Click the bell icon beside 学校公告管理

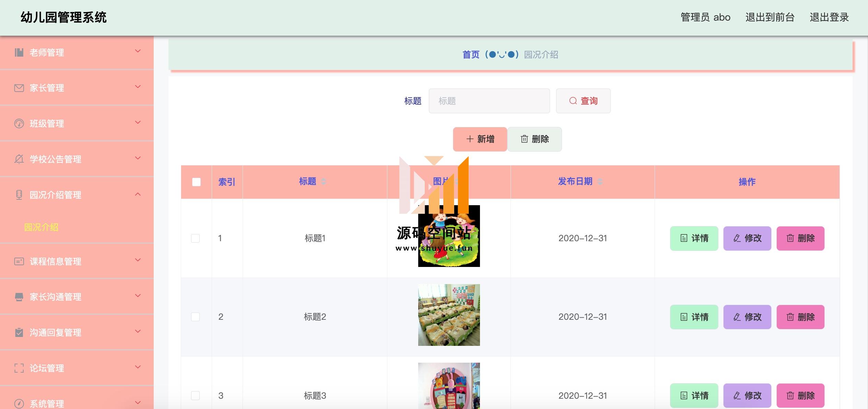[19, 159]
